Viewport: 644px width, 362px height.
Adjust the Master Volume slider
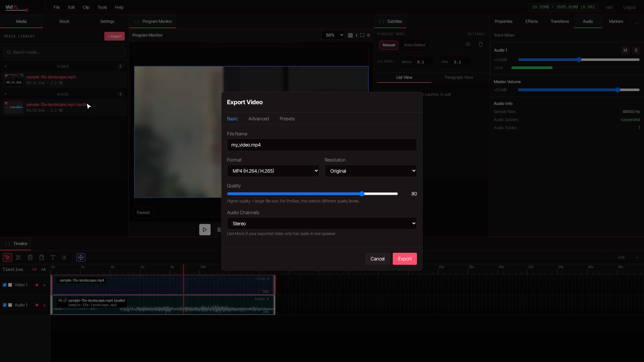[579, 90]
